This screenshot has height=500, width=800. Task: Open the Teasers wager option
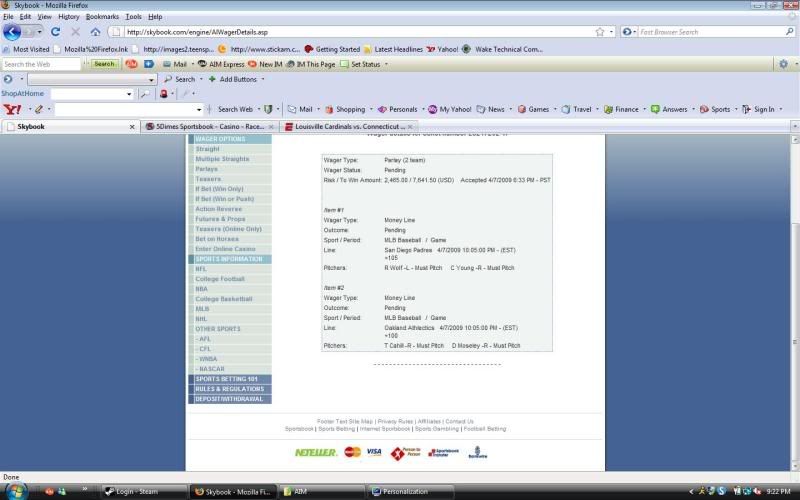(208, 179)
